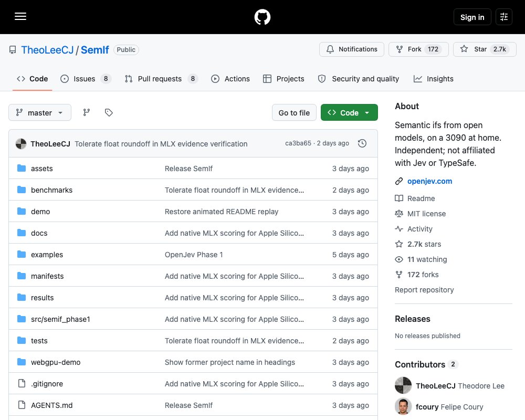The image size is (525, 420).
Task: Open the TheoLeeCJ owner profile link
Action: (47, 50)
